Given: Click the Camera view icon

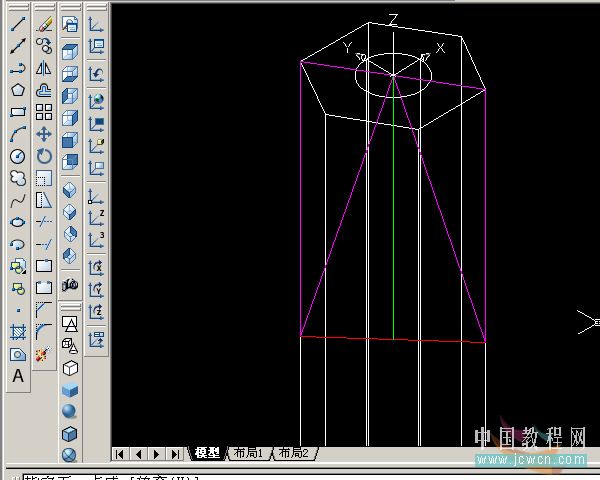Looking at the screenshot, I should [x=70, y=284].
